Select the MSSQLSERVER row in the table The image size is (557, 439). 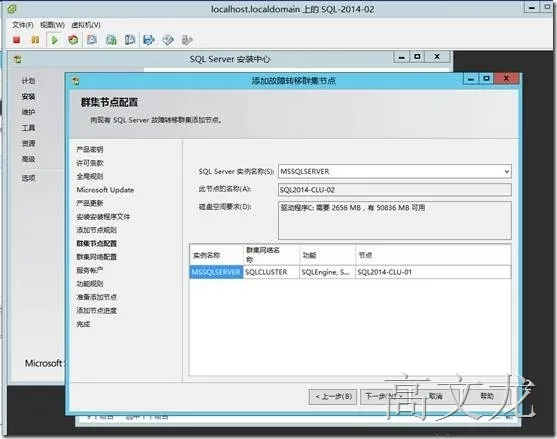(350, 272)
